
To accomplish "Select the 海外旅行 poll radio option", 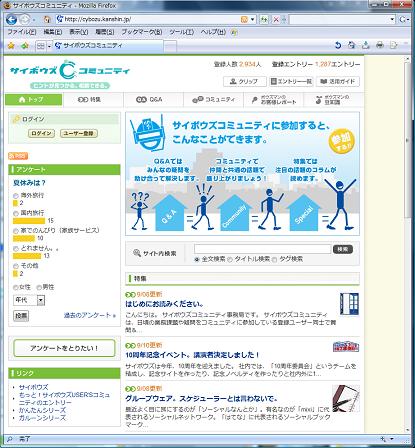I will [16, 196].
